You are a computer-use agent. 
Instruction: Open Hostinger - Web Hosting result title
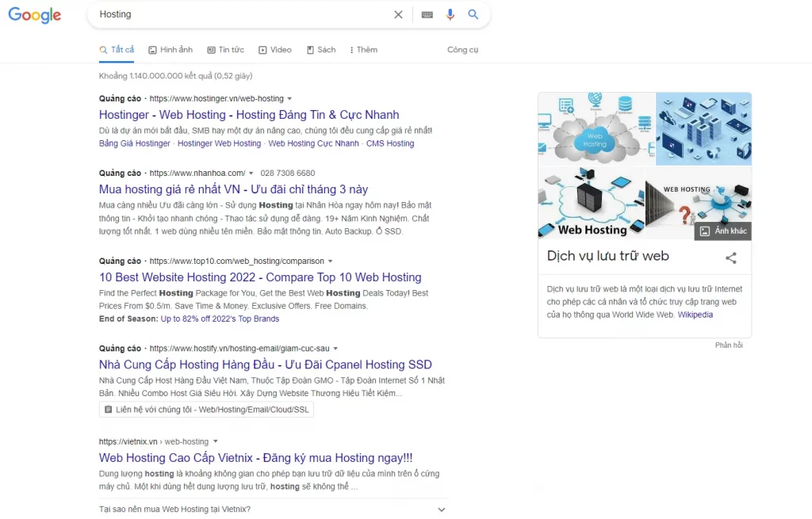[249, 114]
